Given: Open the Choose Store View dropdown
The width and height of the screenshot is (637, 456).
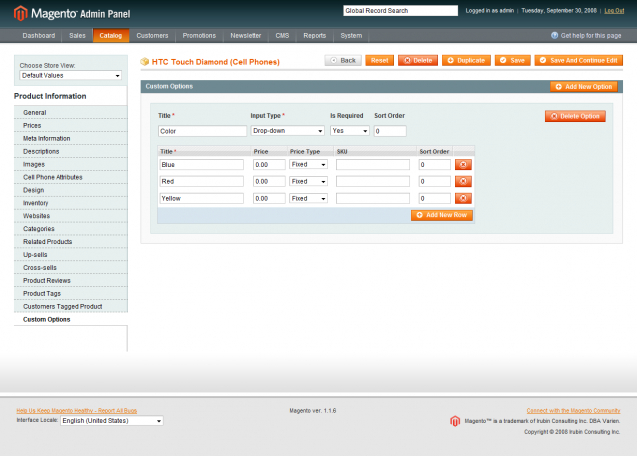Looking at the screenshot, I should point(70,76).
